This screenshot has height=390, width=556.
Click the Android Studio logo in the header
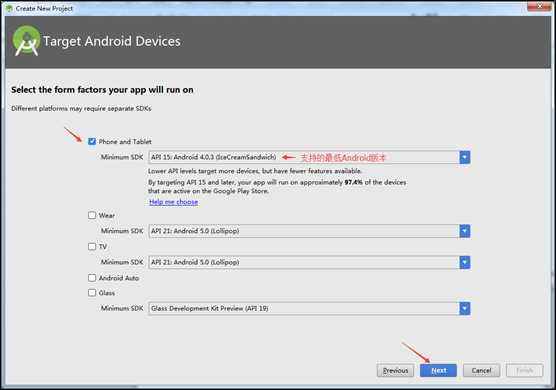pyautogui.click(x=26, y=41)
